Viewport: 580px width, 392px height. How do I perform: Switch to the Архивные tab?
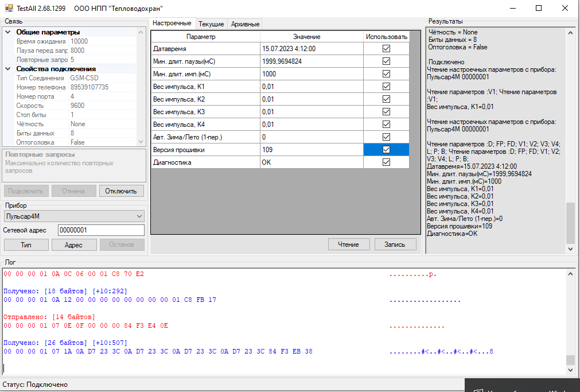(x=245, y=24)
